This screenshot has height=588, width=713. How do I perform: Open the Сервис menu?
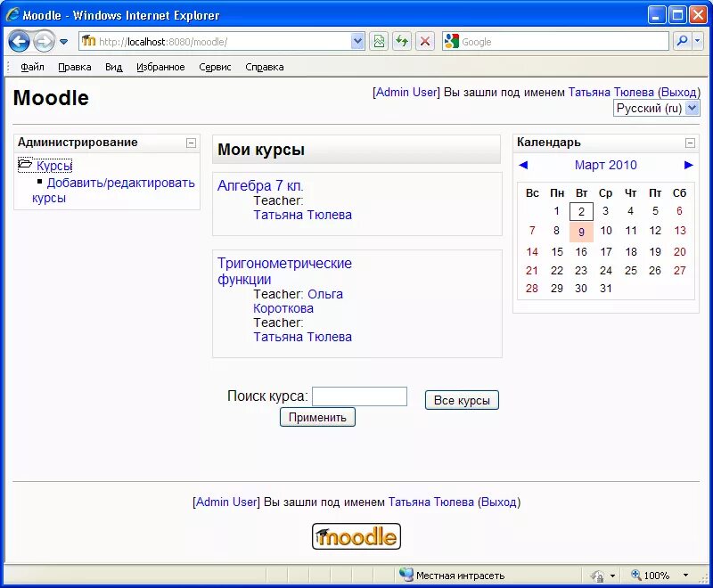215,67
